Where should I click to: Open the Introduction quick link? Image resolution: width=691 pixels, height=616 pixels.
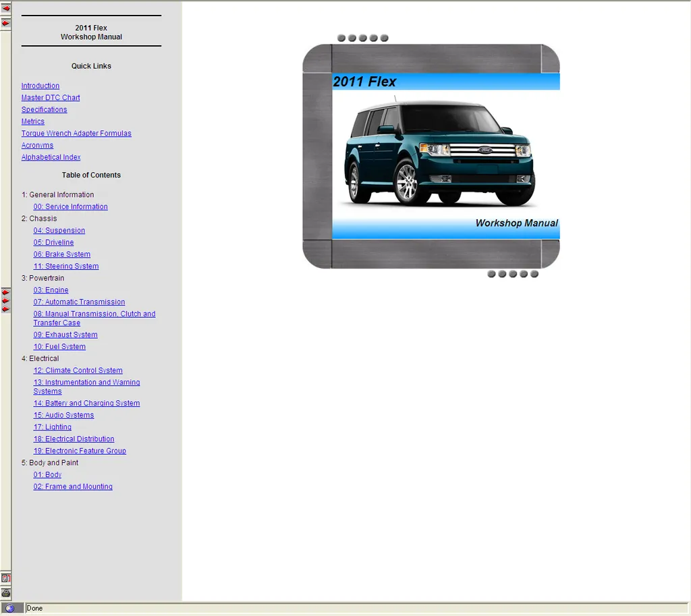pos(40,86)
